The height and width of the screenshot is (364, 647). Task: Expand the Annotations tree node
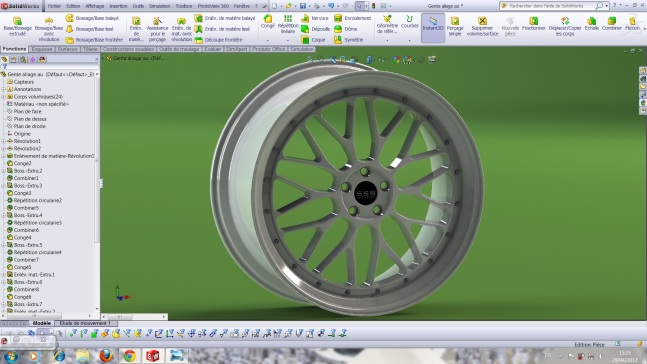tap(4, 89)
